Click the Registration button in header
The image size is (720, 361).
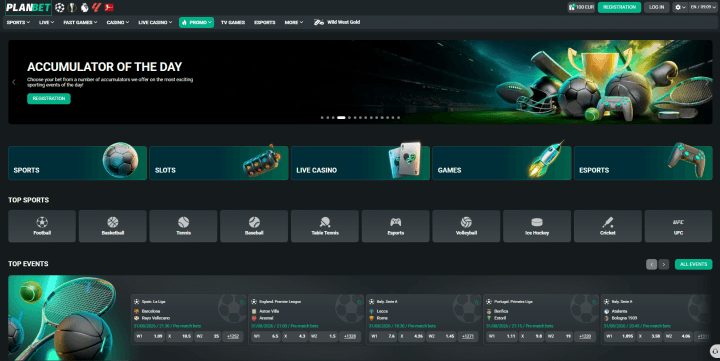(x=619, y=7)
